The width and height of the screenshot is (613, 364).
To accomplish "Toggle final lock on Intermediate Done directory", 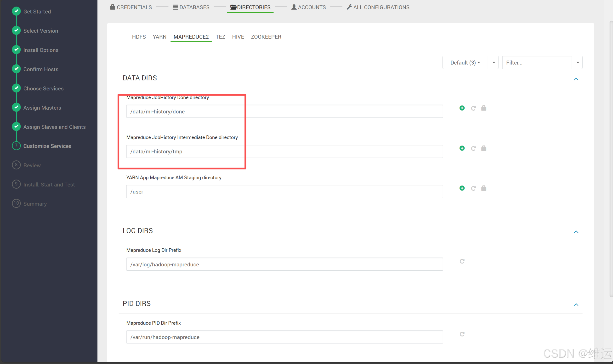I will [x=484, y=148].
